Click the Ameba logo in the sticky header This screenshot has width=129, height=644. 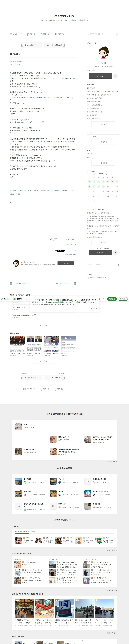(5, 299)
